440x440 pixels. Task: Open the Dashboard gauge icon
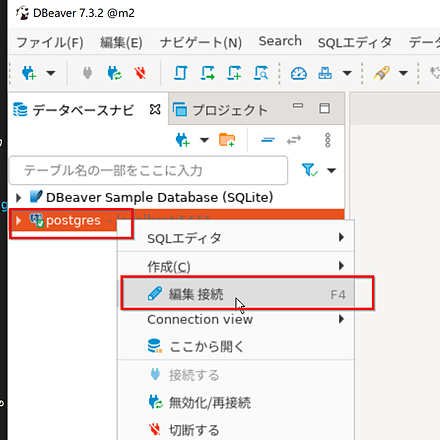click(299, 73)
